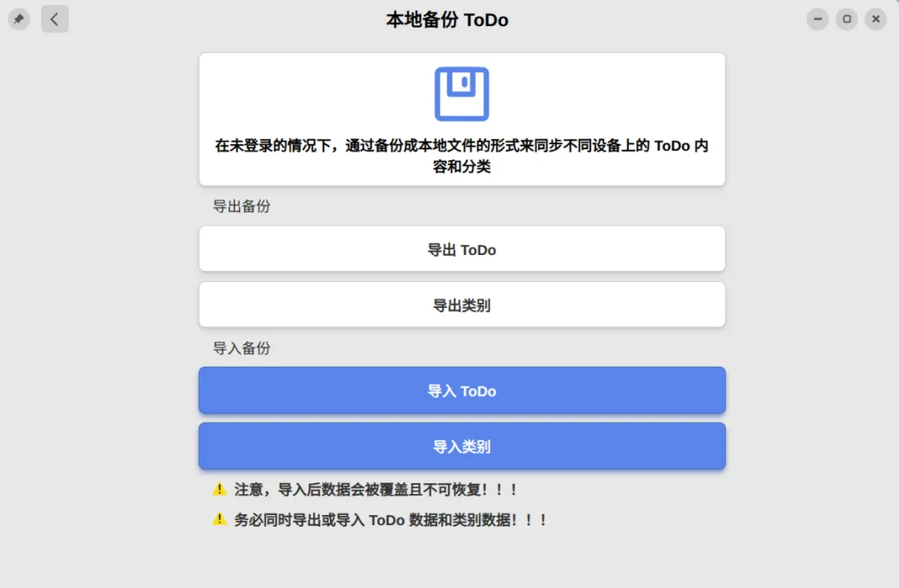Click the 本地备份 ToDo window title
The image size is (899, 588).
click(447, 19)
